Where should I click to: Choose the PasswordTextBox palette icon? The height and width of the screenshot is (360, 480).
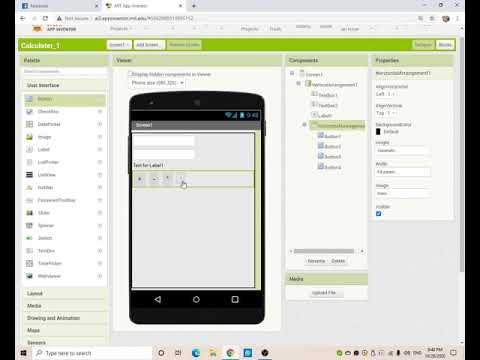tap(29, 200)
